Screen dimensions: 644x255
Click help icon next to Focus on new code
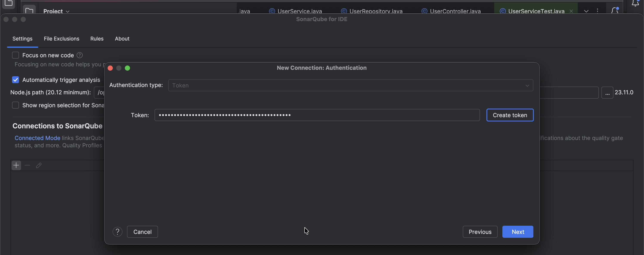(79, 55)
